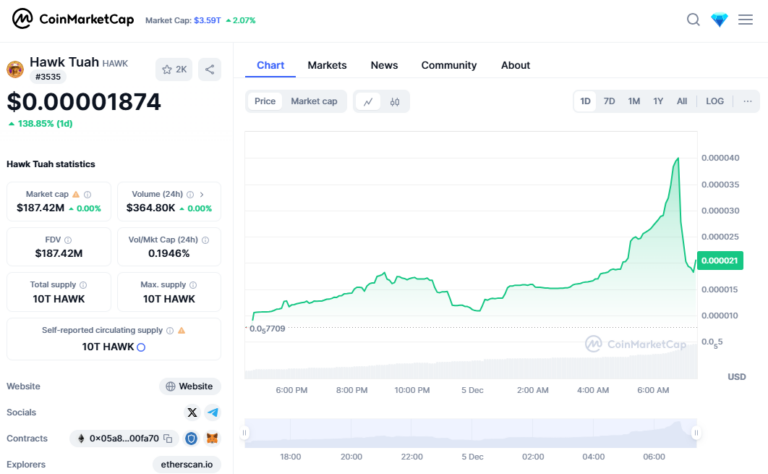Click the right range slider handle
Image resolution: width=768 pixels, height=474 pixels.
pos(696,433)
